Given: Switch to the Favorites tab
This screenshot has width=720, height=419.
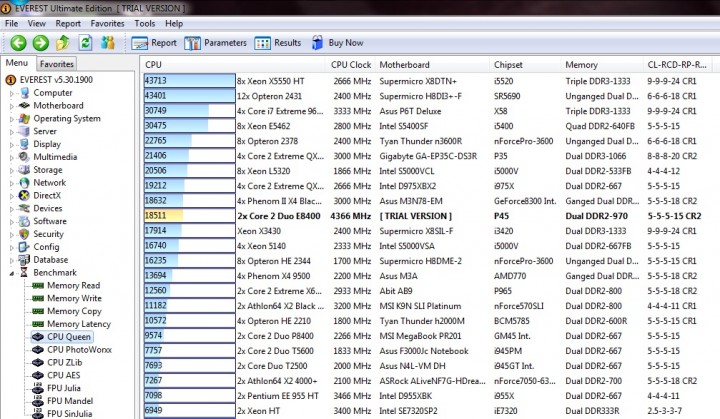Looking at the screenshot, I should (x=56, y=64).
